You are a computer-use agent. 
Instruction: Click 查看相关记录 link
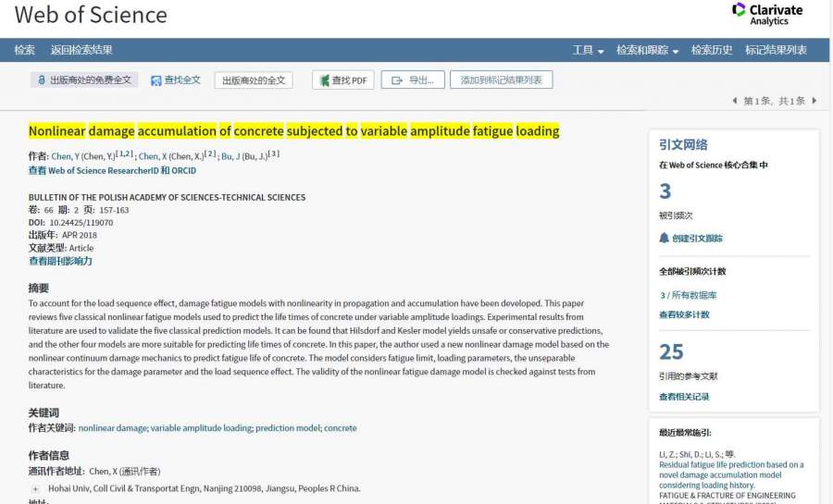684,397
